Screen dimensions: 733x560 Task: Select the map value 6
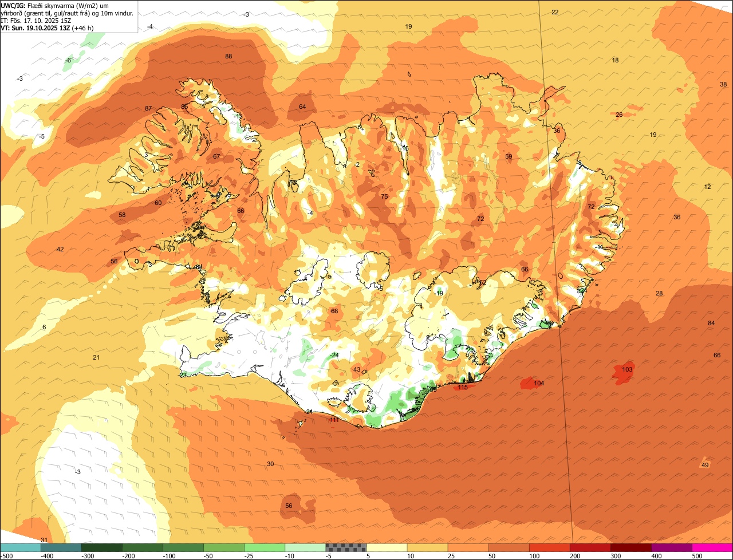(44, 327)
